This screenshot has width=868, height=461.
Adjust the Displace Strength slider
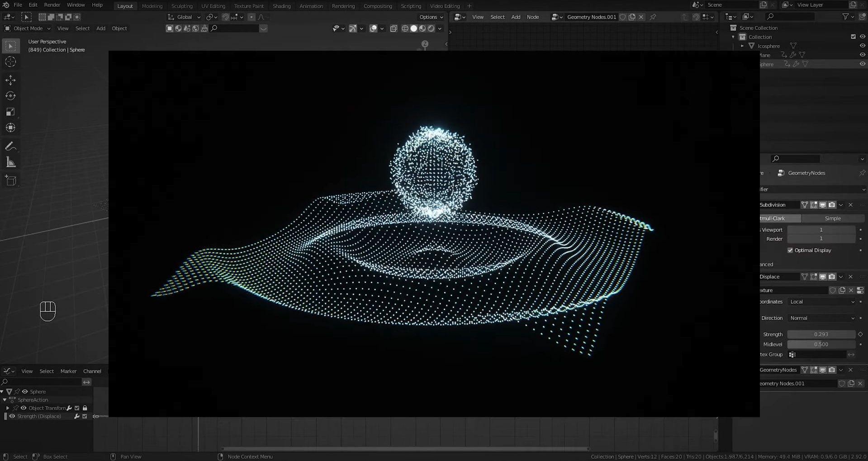tap(821, 334)
